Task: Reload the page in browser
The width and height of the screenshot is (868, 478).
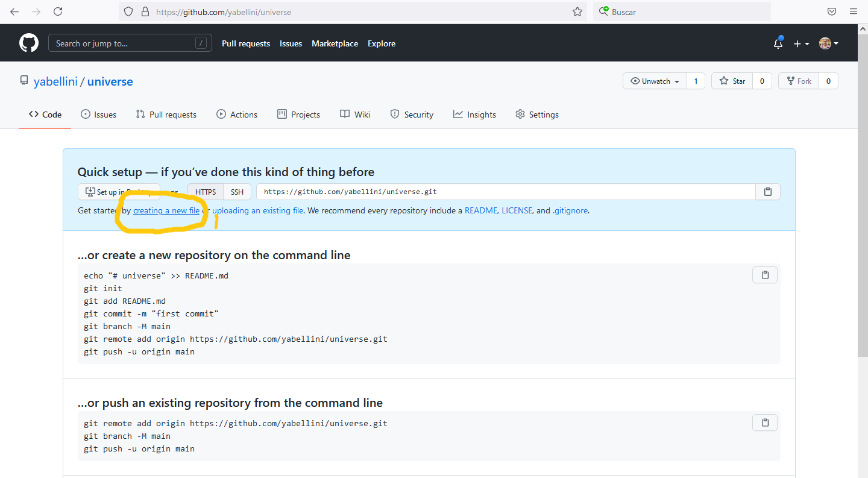Action: (58, 11)
